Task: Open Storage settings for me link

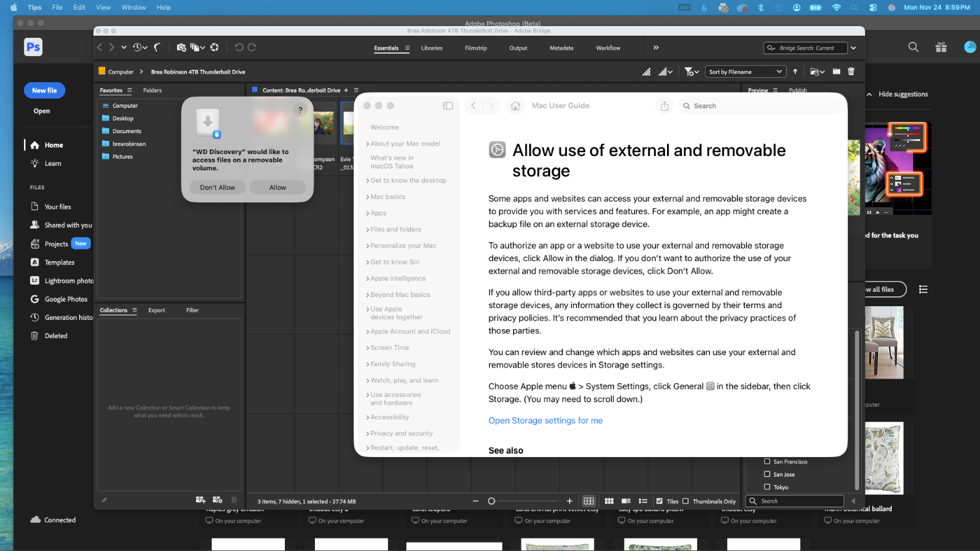Action: pyautogui.click(x=546, y=420)
